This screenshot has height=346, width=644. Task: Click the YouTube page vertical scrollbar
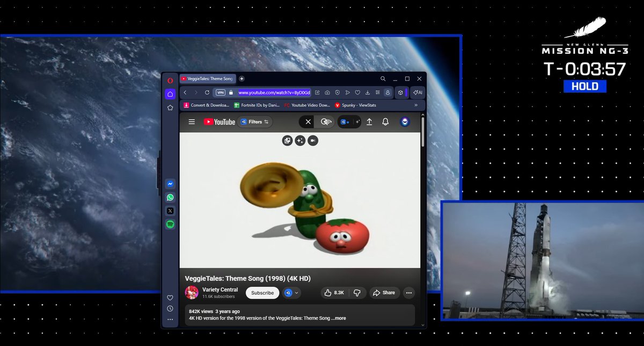coord(423,132)
